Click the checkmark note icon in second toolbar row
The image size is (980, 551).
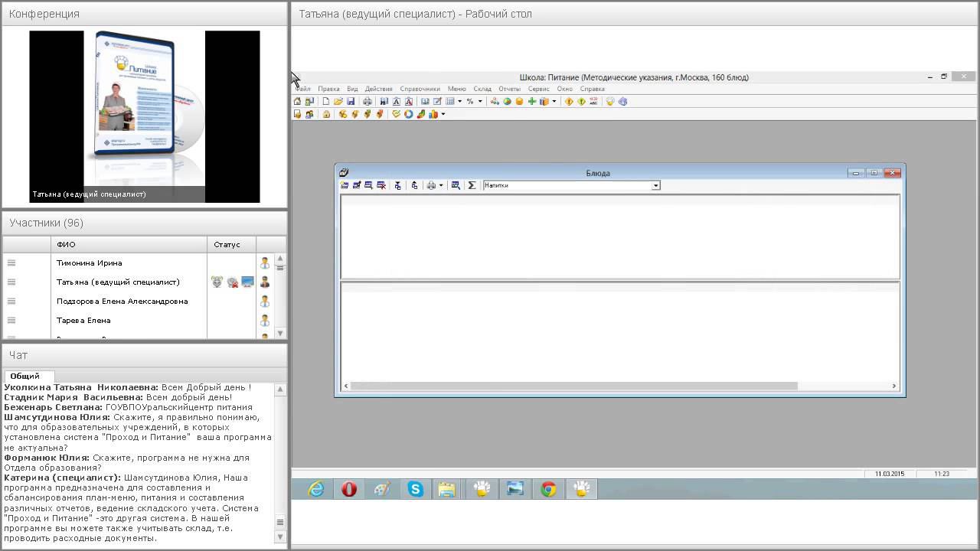pyautogui.click(x=396, y=114)
